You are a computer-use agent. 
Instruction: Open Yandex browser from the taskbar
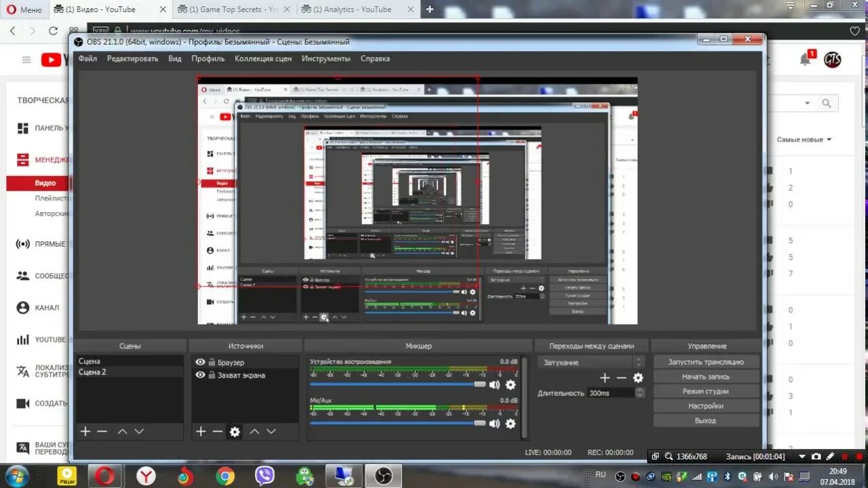point(146,476)
